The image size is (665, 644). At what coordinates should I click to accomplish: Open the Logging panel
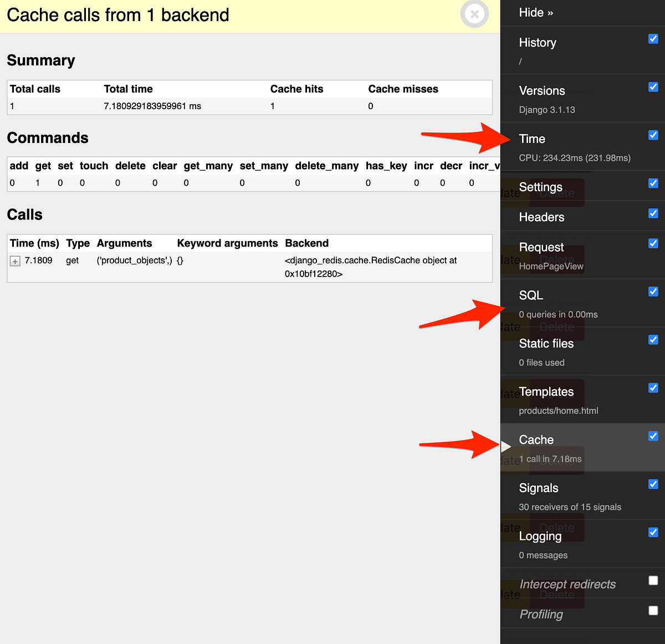coord(540,536)
